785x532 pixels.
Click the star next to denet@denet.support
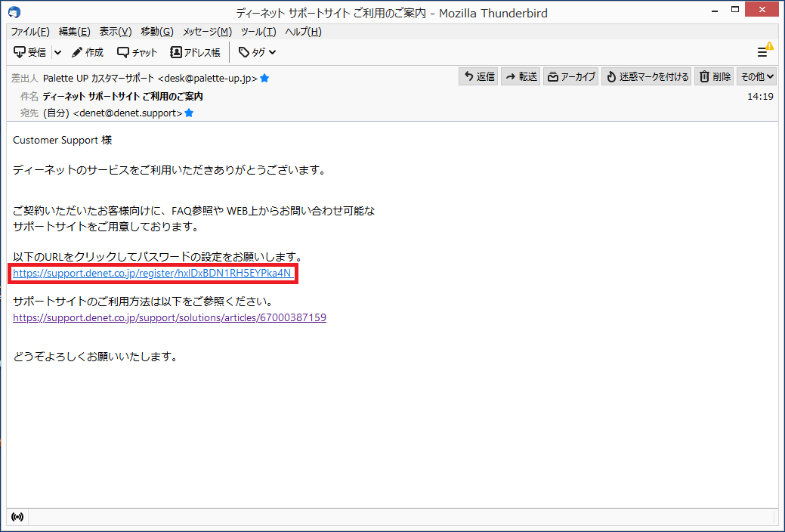click(189, 113)
